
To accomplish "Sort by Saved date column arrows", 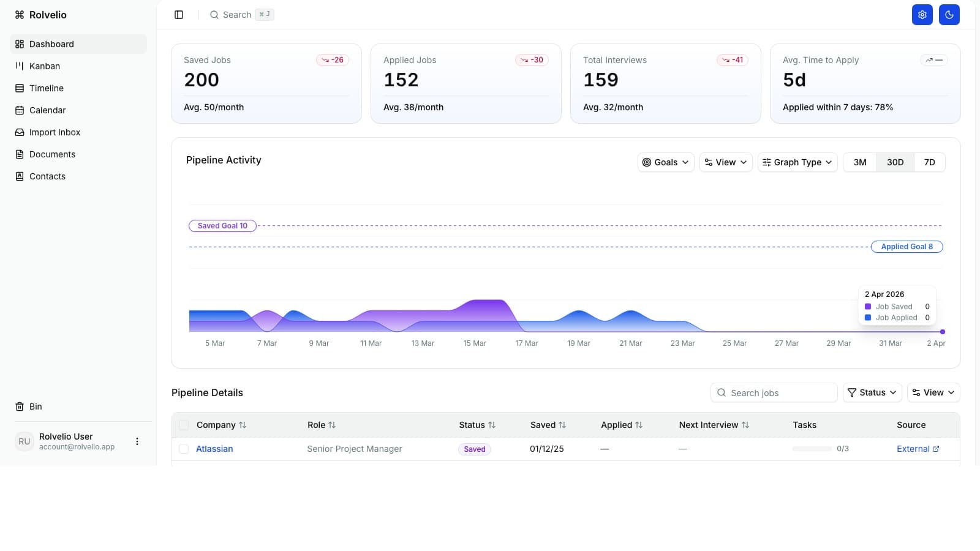I will coord(562,425).
